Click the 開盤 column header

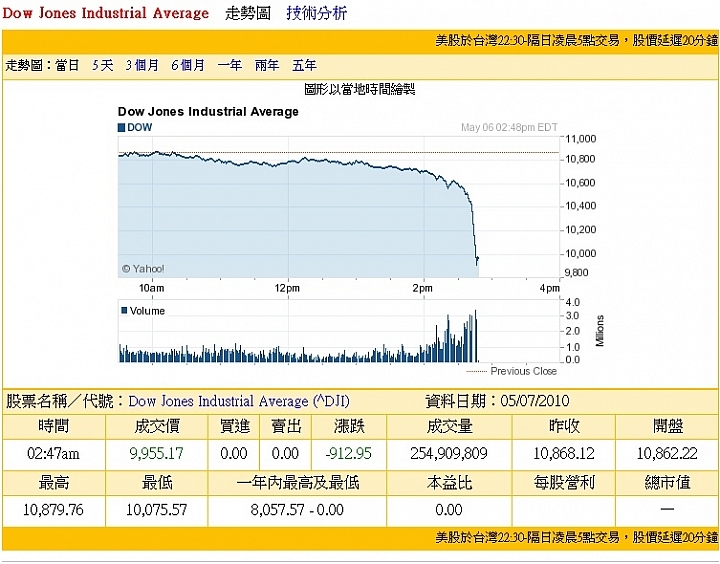(667, 426)
